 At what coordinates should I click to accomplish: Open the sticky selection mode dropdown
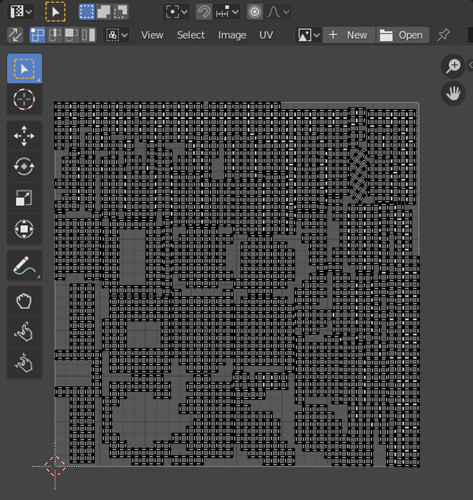pyautogui.click(x=117, y=35)
